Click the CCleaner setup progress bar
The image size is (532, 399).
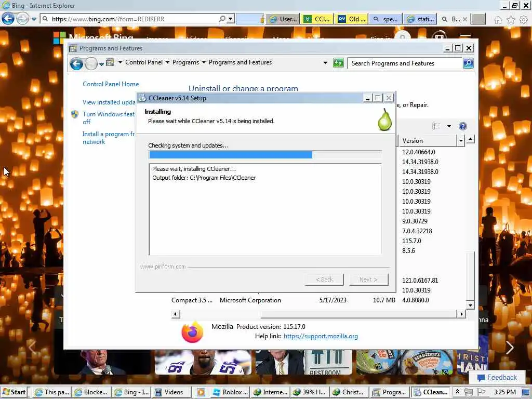[x=265, y=155]
